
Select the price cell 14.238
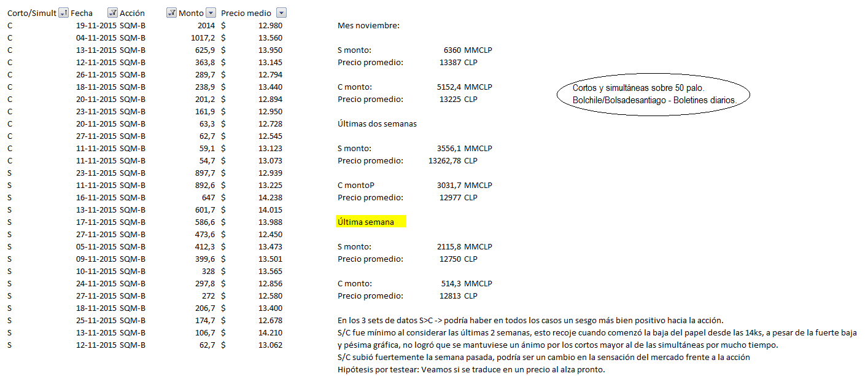pos(270,197)
